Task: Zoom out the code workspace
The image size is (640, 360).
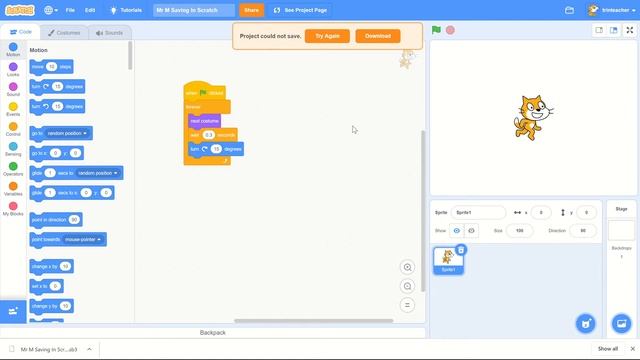Action: tap(407, 286)
